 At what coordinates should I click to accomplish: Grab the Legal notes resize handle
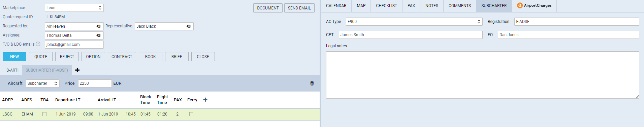[x=637, y=97]
